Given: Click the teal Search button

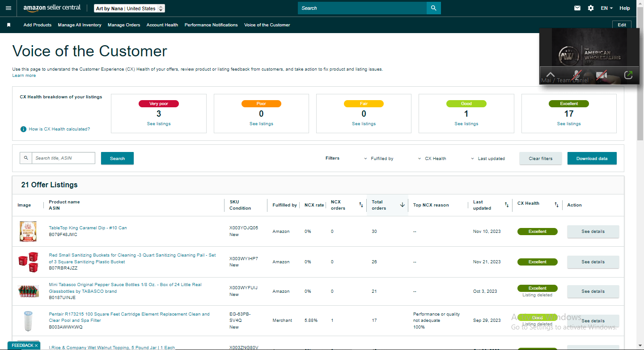Looking at the screenshot, I should point(117,158).
